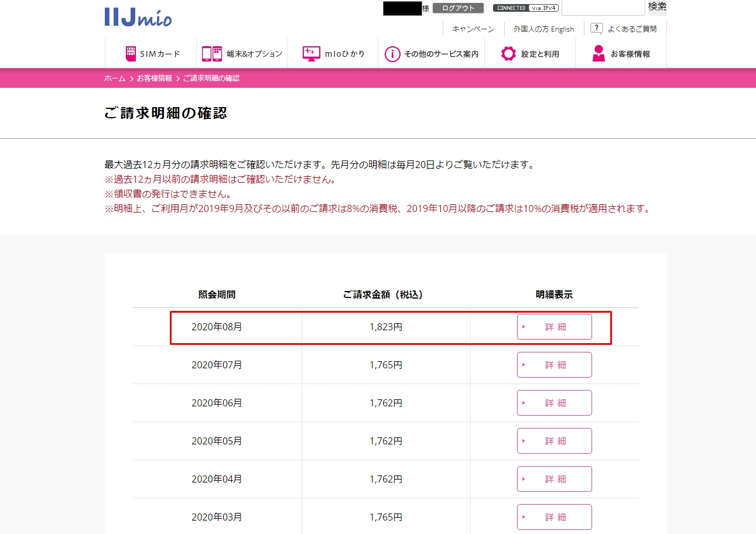
Task: Click the 1,823円 amount
Action: pos(386,327)
